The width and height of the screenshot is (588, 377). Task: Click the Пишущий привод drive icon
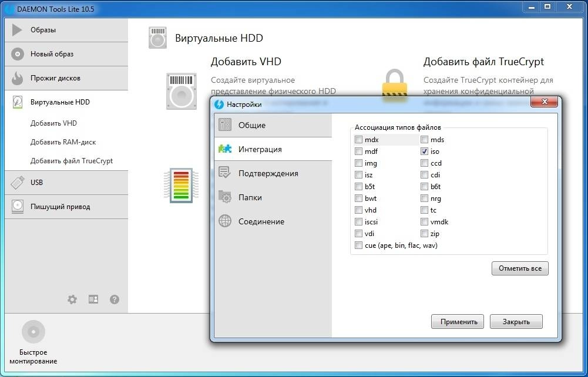(17, 207)
